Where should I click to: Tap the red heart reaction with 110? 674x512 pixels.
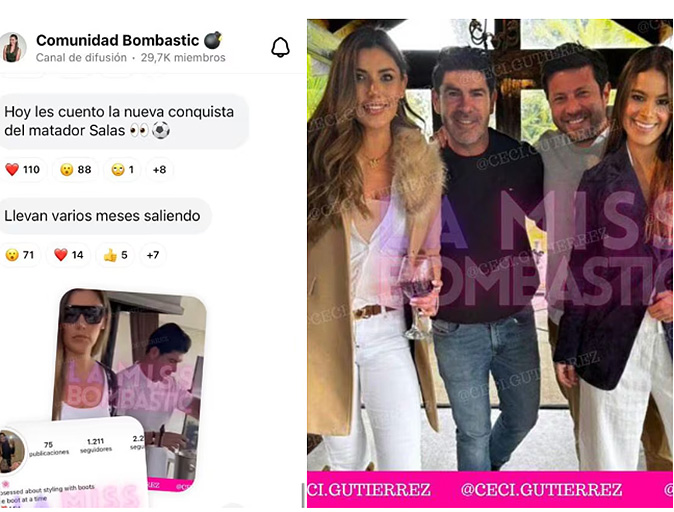[x=23, y=169]
